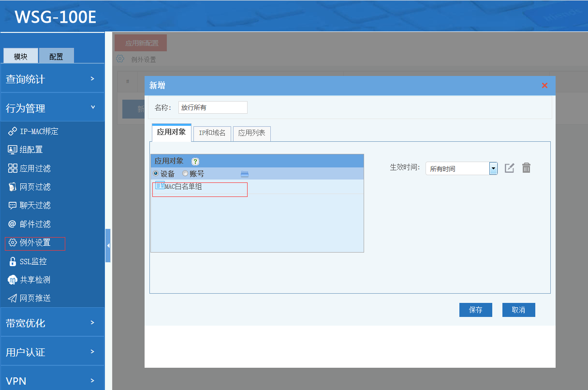The height and width of the screenshot is (390, 588).
Task: Click the trash delete icon beside 生效时间
Action: [x=527, y=168]
